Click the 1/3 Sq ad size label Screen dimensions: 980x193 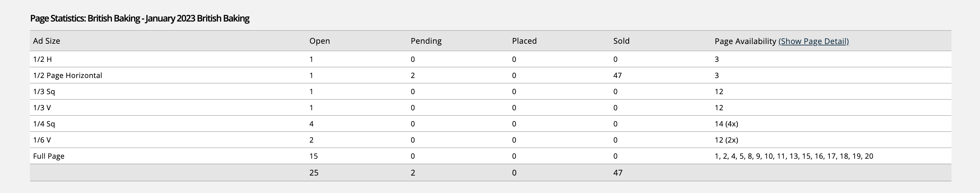point(44,92)
